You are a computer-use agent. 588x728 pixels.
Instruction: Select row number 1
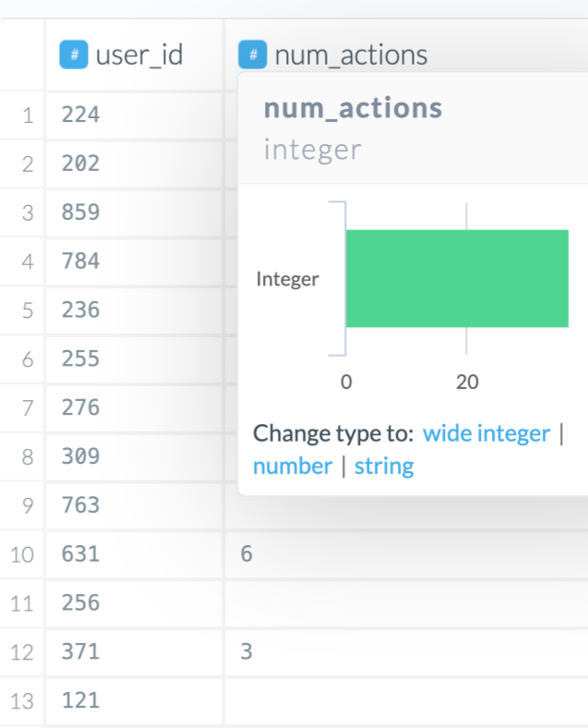click(x=27, y=116)
